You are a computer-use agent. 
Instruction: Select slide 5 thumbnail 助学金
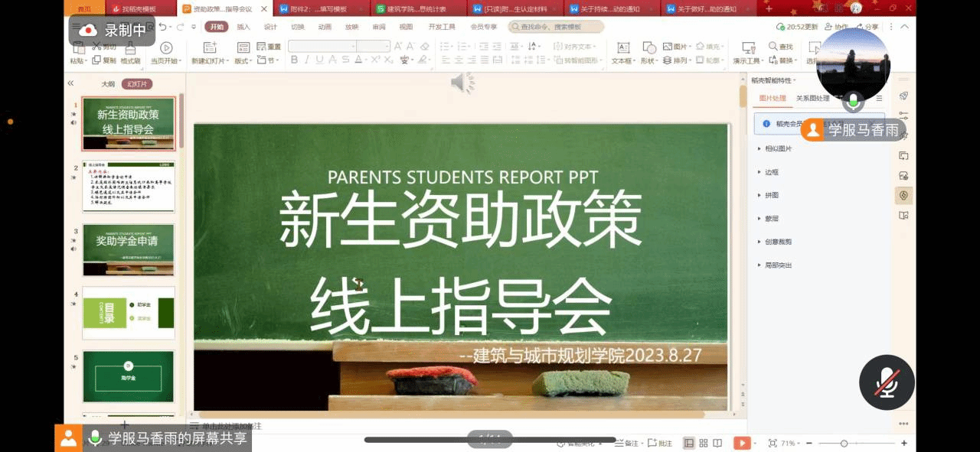coord(129,376)
